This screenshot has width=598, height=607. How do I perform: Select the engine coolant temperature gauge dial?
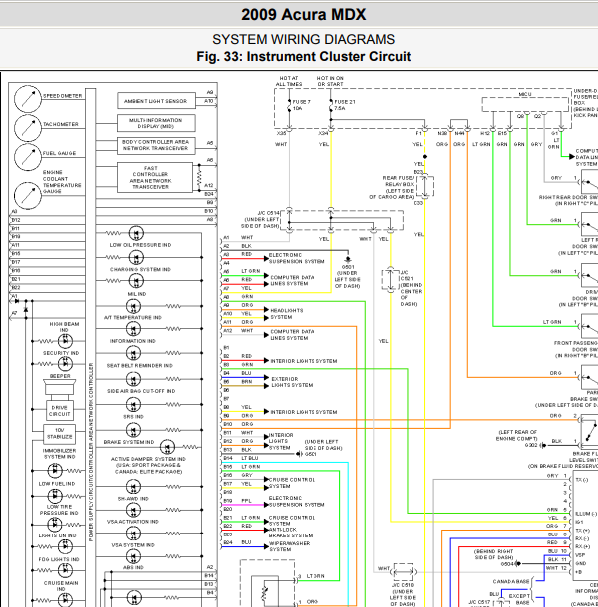(x=27, y=195)
